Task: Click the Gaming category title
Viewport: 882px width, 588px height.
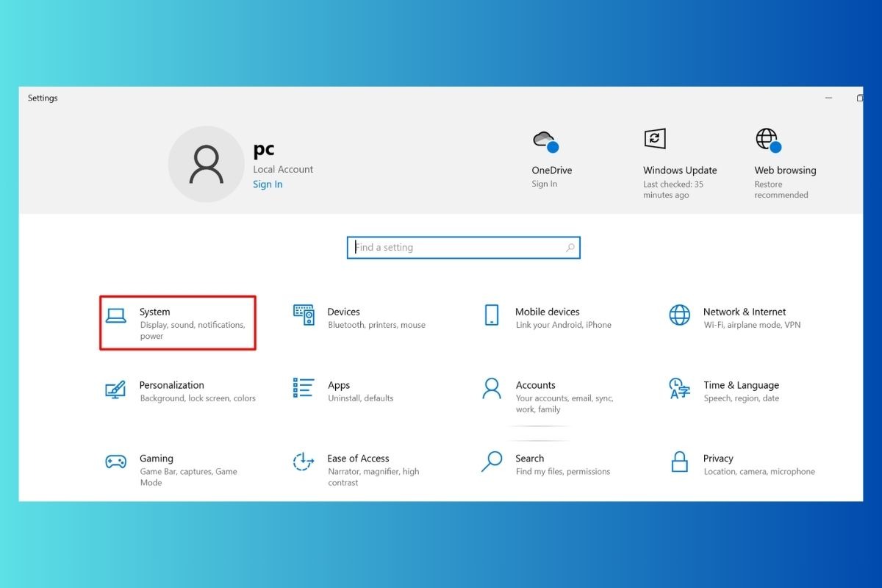Action: (x=157, y=459)
